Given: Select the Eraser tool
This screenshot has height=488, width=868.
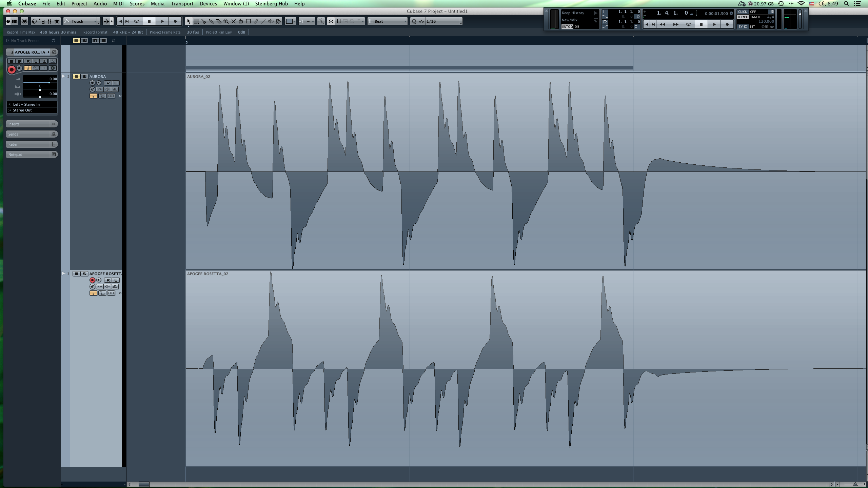Looking at the screenshot, I should click(219, 21).
